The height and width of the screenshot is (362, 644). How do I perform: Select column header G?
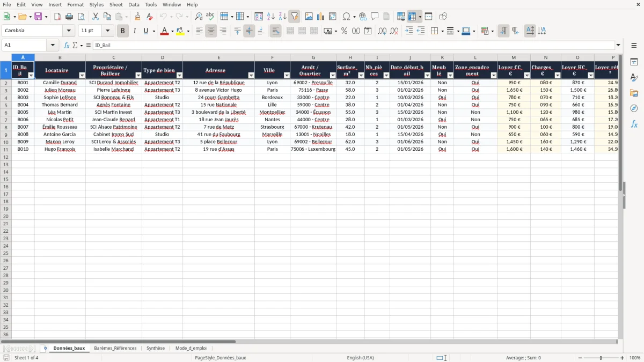pyautogui.click(x=313, y=57)
